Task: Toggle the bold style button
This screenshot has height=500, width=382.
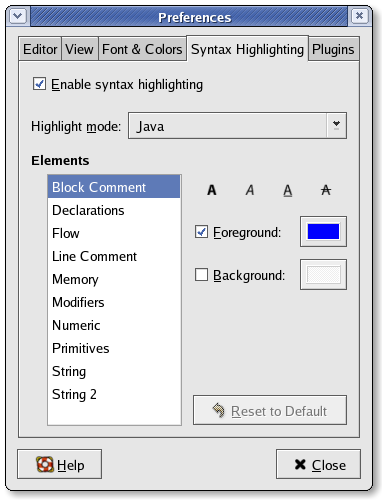Action: pos(212,190)
